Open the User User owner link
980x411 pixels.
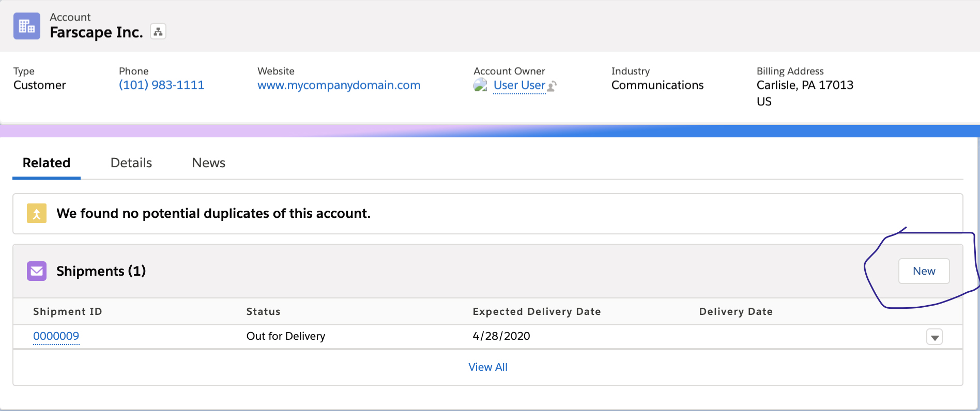519,85
